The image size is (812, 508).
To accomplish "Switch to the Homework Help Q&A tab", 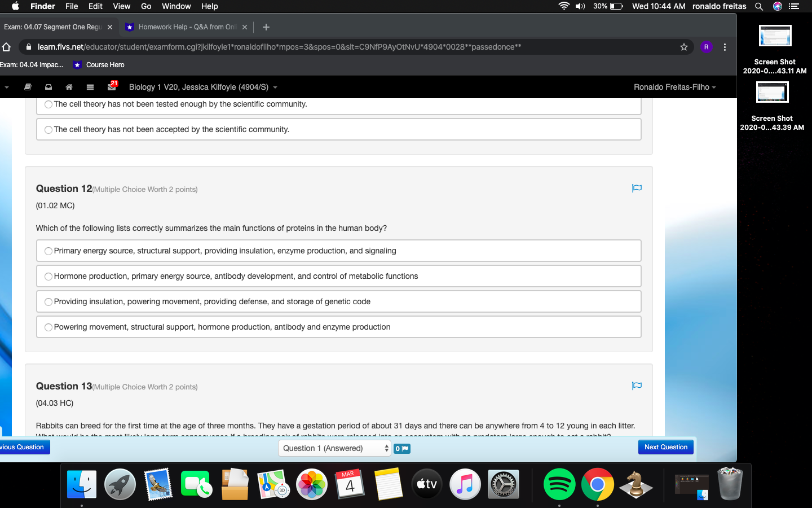I will (x=186, y=27).
